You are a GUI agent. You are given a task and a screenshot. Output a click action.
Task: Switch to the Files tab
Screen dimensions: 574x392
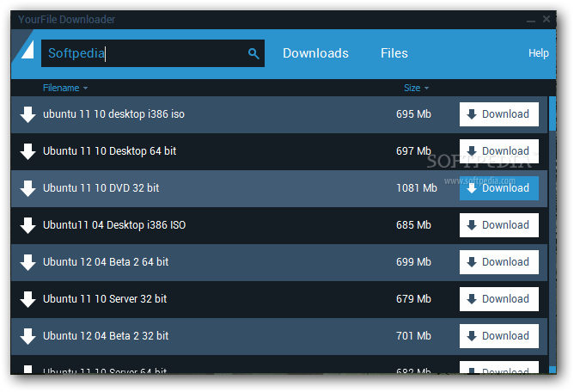point(394,53)
